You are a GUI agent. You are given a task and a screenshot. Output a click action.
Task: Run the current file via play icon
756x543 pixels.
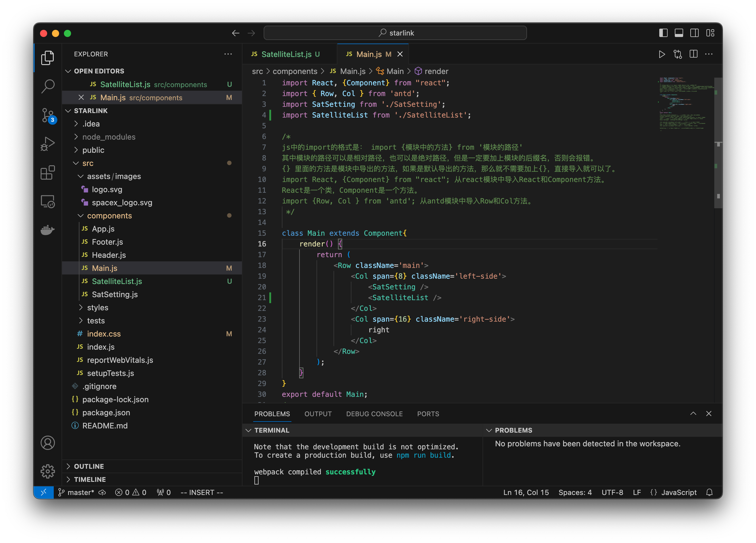[x=662, y=54]
